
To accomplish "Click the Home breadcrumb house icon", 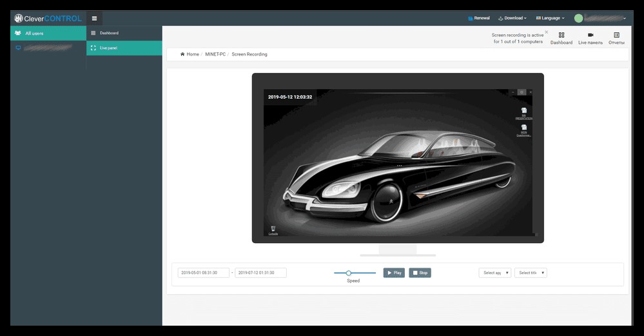I will click(x=182, y=54).
